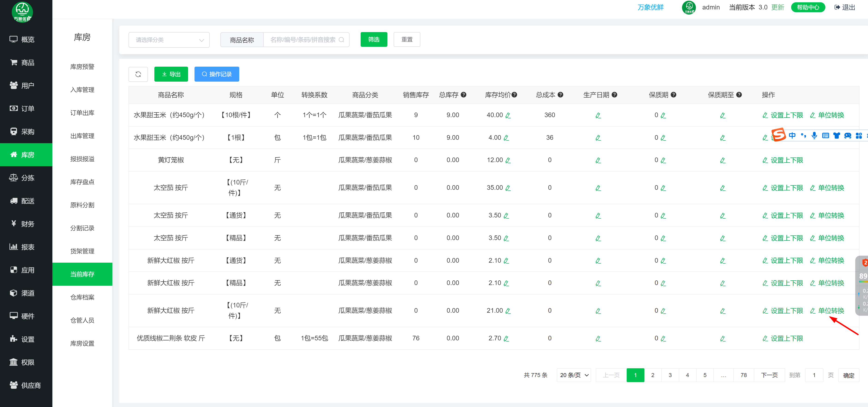
Task: Click the Sogou input microphone icon
Action: click(x=814, y=135)
